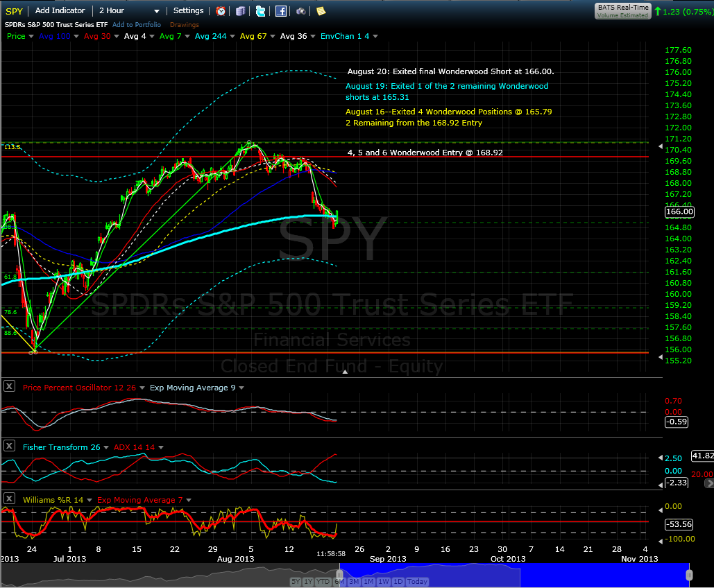Grab the left range slider handle
Screen dimensions: 714x588
(x=339, y=575)
